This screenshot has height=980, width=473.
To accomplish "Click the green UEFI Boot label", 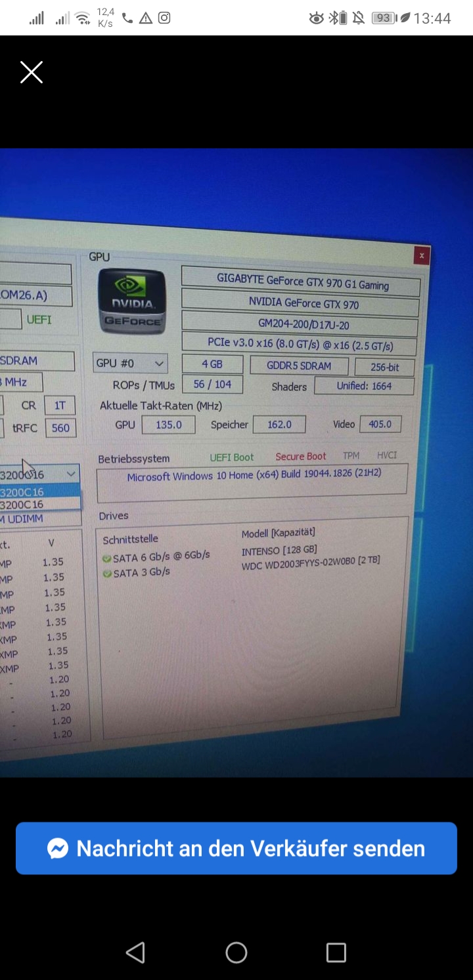I will (x=232, y=458).
